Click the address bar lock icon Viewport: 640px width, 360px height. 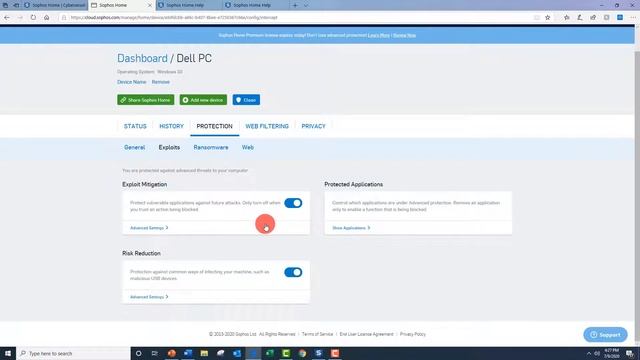(64, 18)
